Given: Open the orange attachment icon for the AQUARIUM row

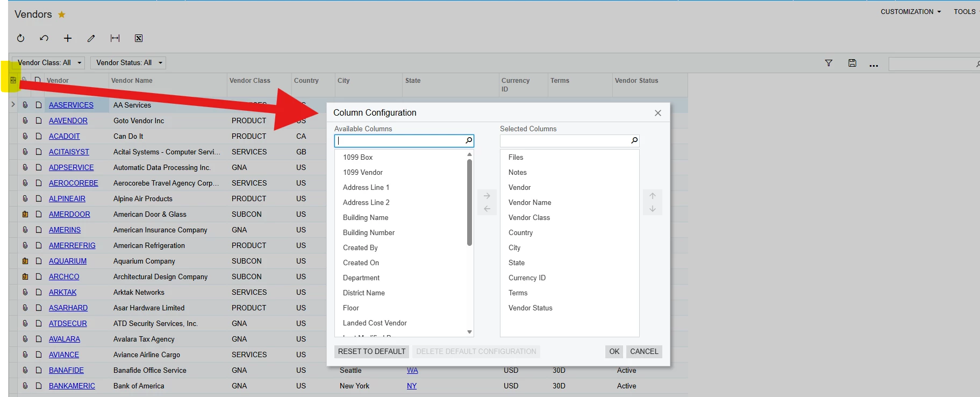Looking at the screenshot, I should 25,261.
